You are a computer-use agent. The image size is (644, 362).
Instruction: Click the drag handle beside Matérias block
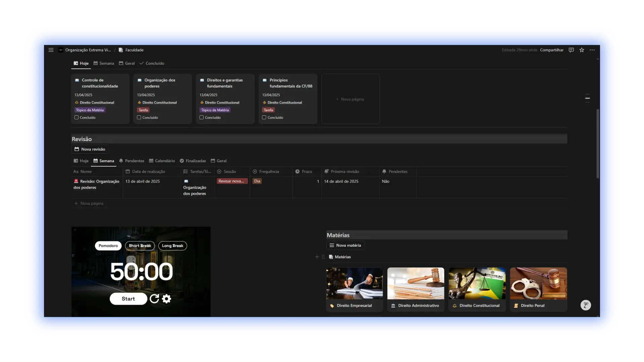323,257
